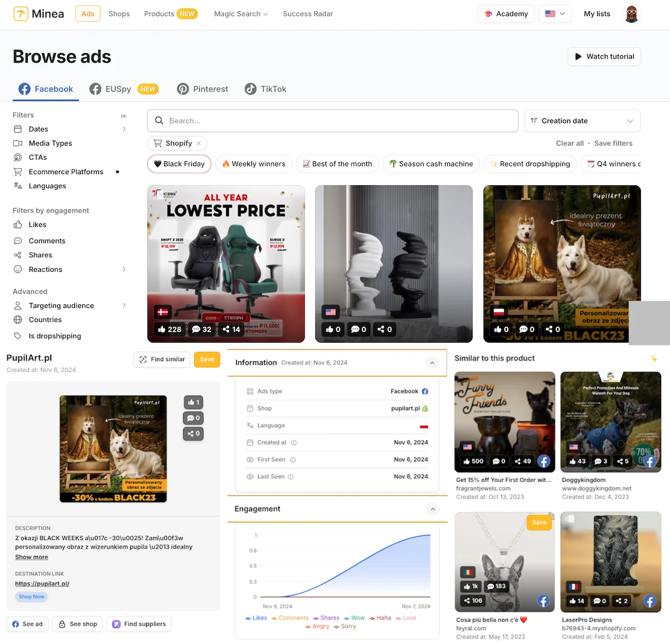Open the Magic Search dropdown menu

(241, 14)
